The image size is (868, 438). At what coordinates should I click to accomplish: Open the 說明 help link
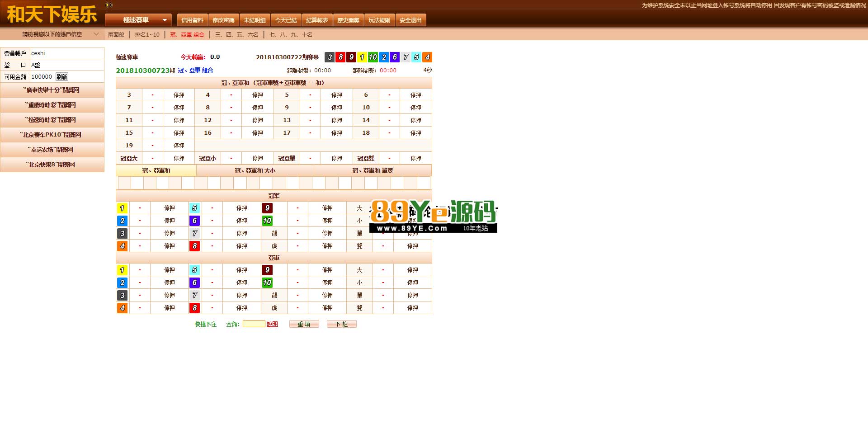[x=272, y=324]
